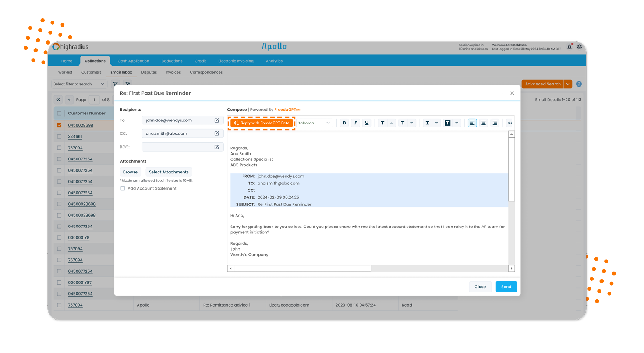644x353 pixels.
Task: Apply italic formatting to email text
Action: [355, 123]
